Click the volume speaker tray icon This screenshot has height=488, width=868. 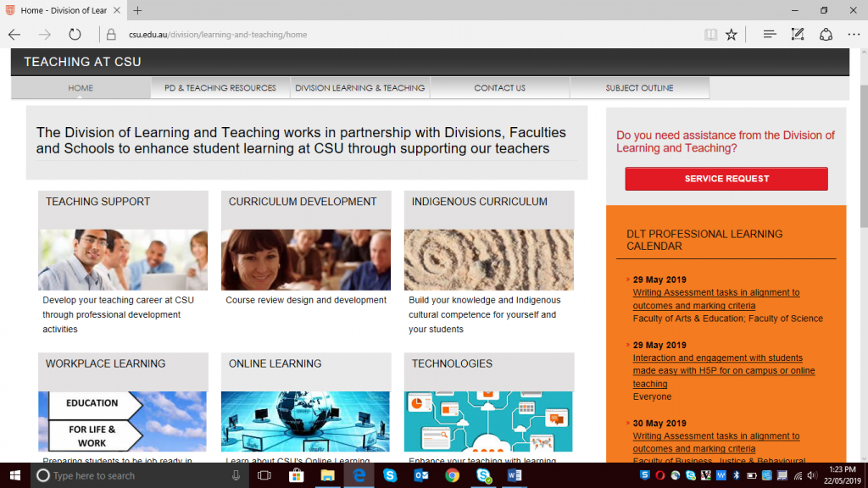812,475
